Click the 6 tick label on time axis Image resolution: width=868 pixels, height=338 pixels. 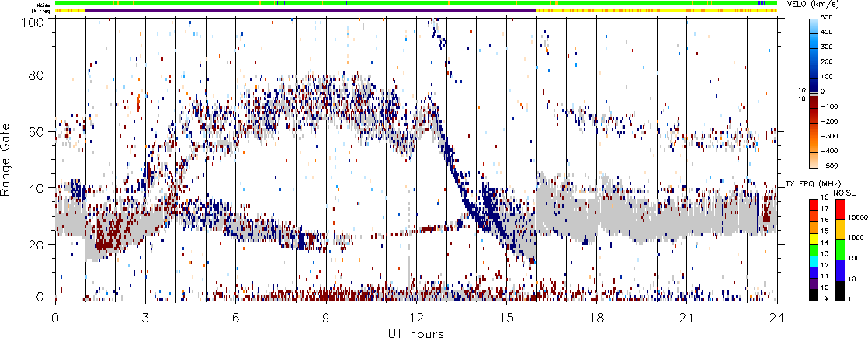coord(235,319)
